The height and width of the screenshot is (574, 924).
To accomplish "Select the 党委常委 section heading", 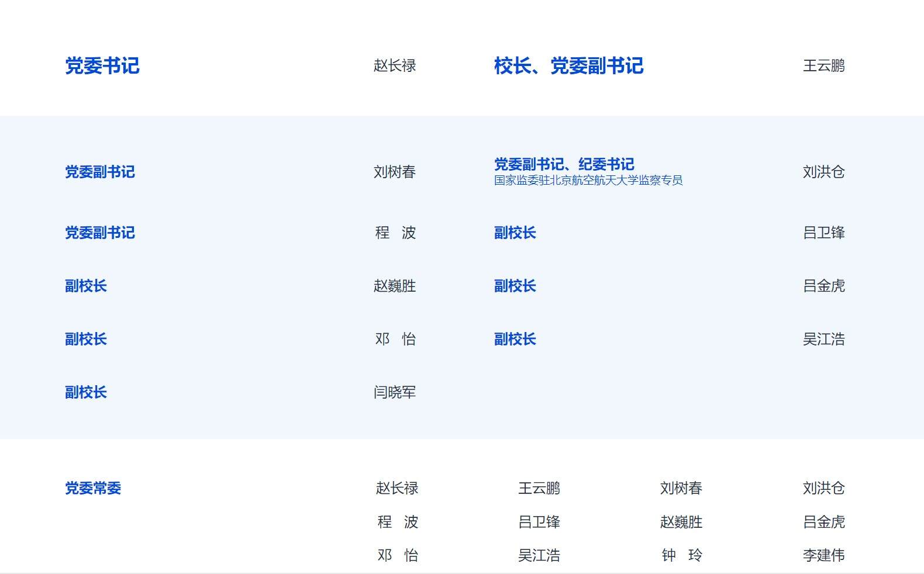I will [x=93, y=488].
